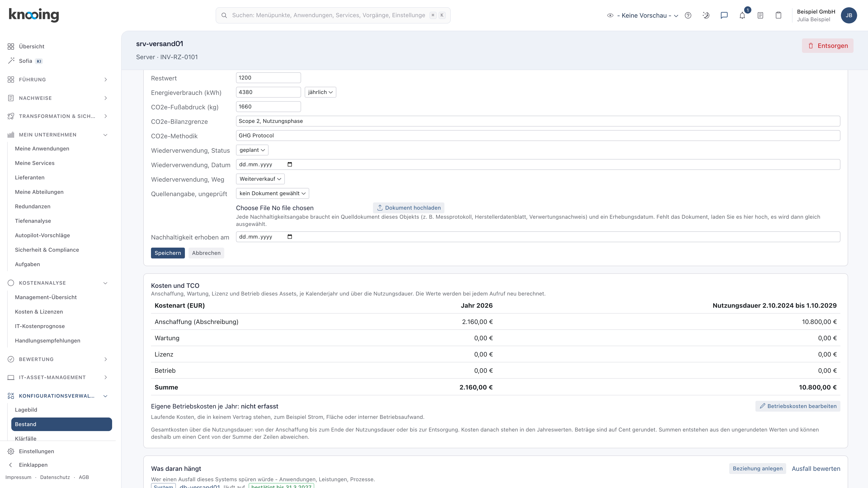Viewport: 868px width, 488px height.
Task: Click Beziehung anlegen button
Action: point(757,469)
